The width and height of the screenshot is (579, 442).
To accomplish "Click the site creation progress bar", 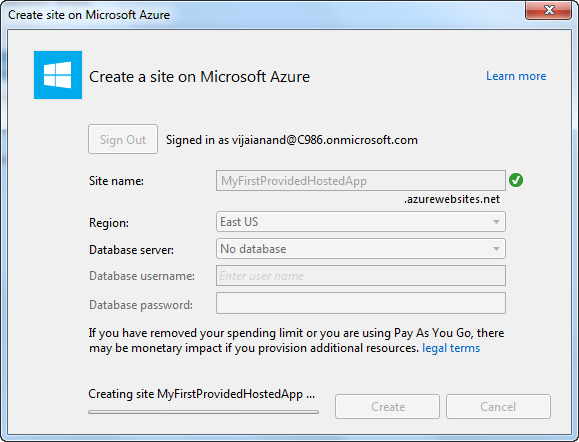I will coord(203,412).
